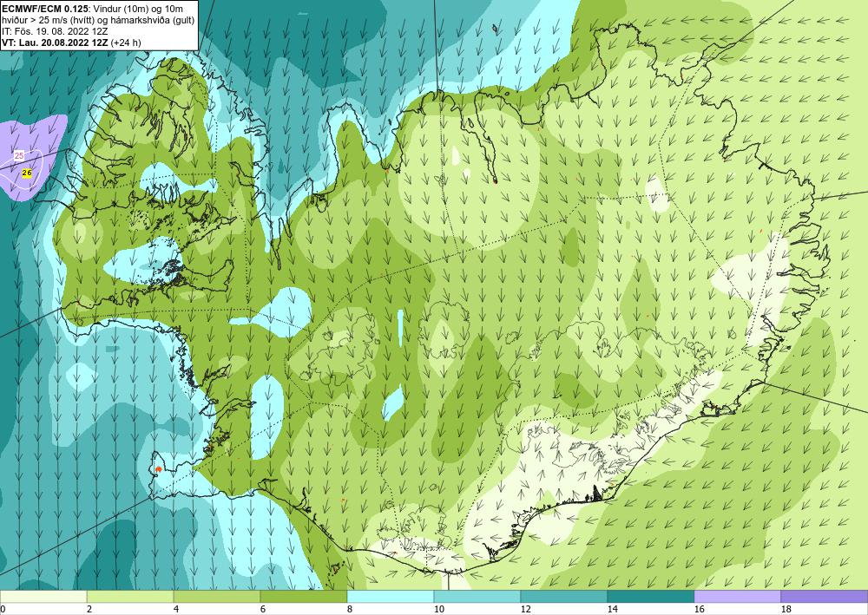Click the yellow maximum gust label "26"
This screenshot has width=868, height=615.
[27, 173]
